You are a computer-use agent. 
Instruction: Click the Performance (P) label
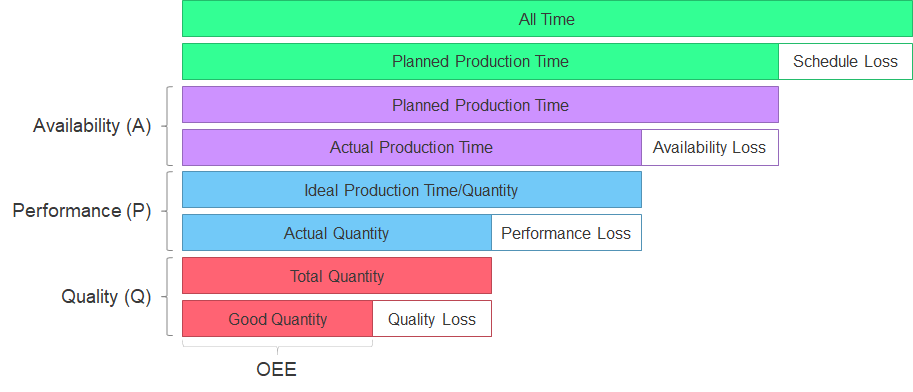82,211
